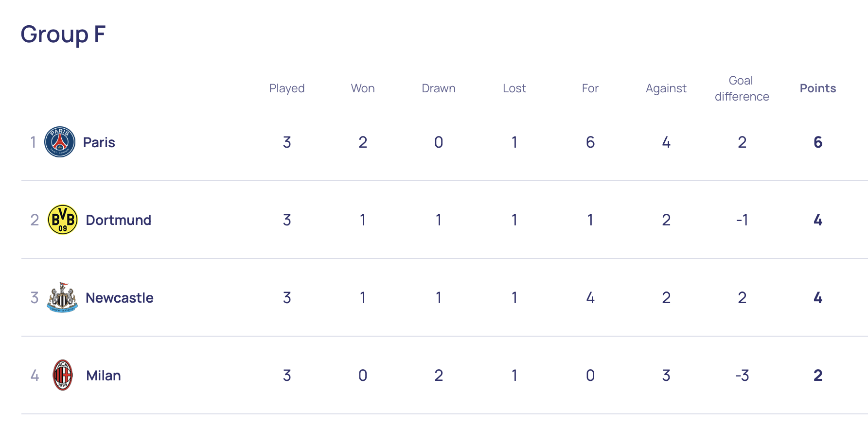This screenshot has height=427, width=868.
Task: Click the AC Milan club crest
Action: (63, 375)
